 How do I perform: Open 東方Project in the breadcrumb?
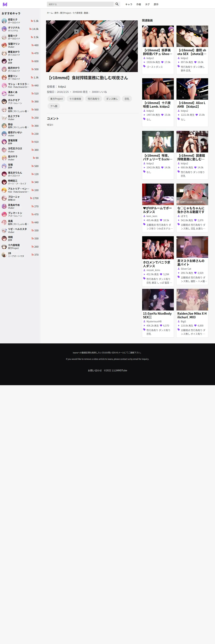[x=65, y=13]
